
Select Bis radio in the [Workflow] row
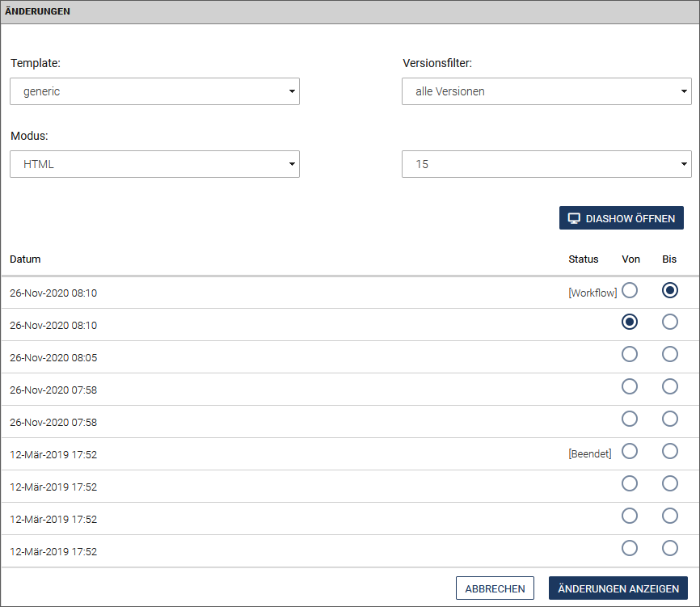click(x=669, y=290)
